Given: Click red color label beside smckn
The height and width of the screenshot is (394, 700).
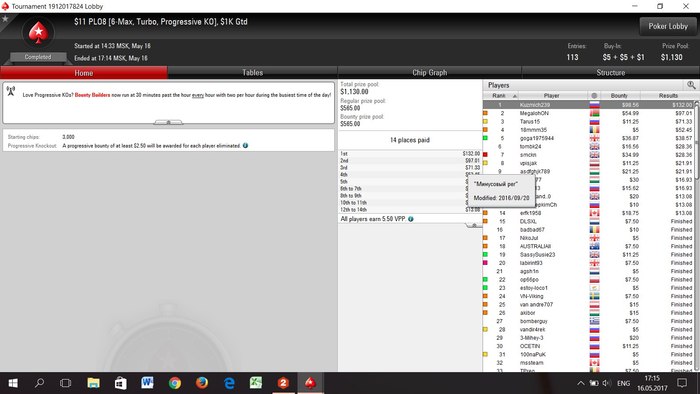Looking at the screenshot, I should click(485, 155).
